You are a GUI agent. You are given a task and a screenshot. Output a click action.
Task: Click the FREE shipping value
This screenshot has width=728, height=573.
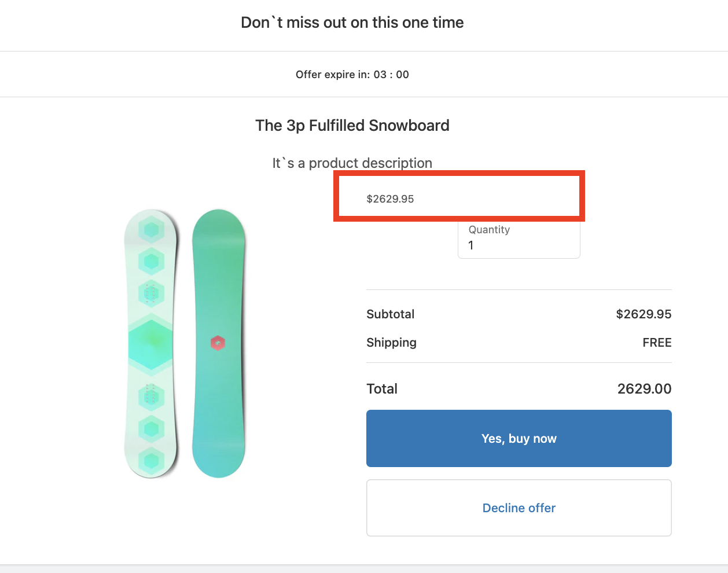click(656, 342)
